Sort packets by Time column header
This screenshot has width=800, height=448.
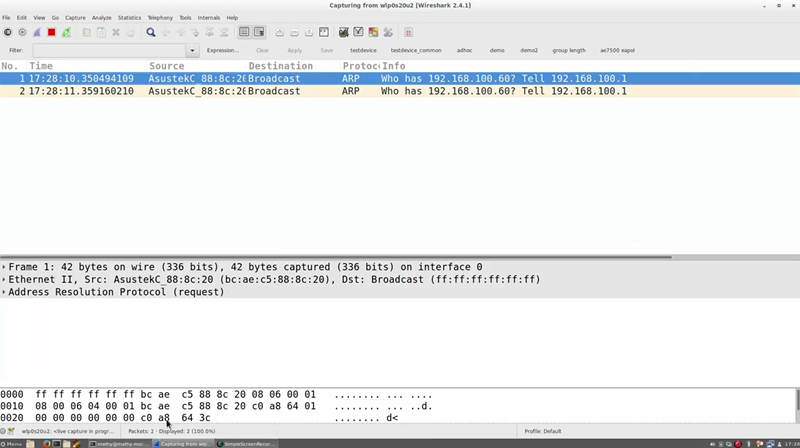click(x=87, y=66)
